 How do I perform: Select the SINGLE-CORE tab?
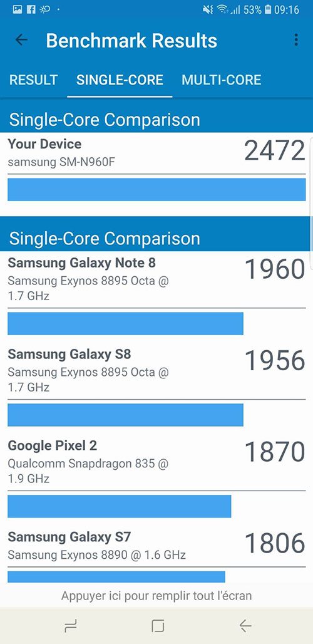pyautogui.click(x=120, y=80)
